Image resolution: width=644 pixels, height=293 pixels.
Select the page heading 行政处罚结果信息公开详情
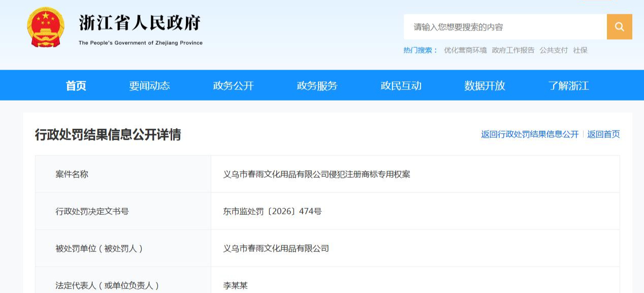108,135
